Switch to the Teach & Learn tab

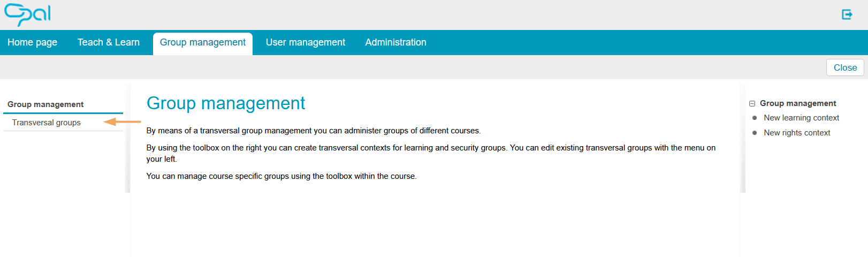109,42
